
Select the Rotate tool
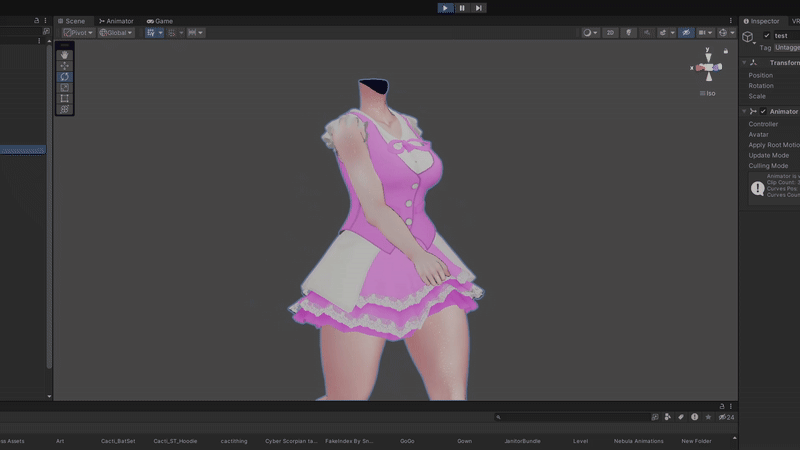point(65,77)
